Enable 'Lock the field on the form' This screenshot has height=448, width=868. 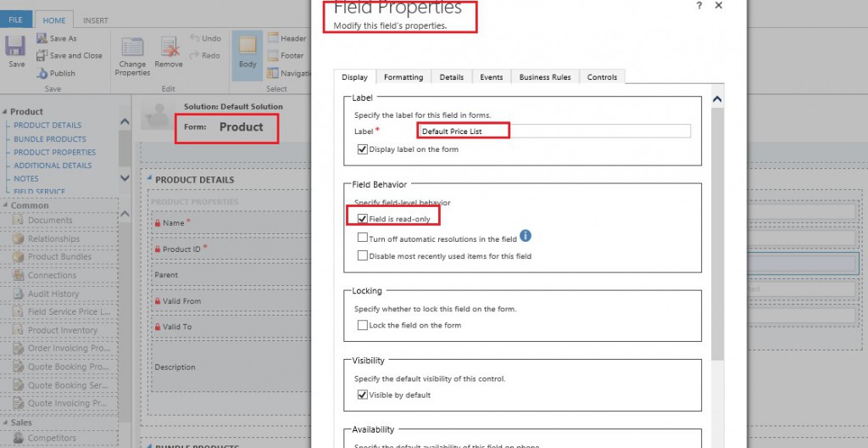point(363,325)
